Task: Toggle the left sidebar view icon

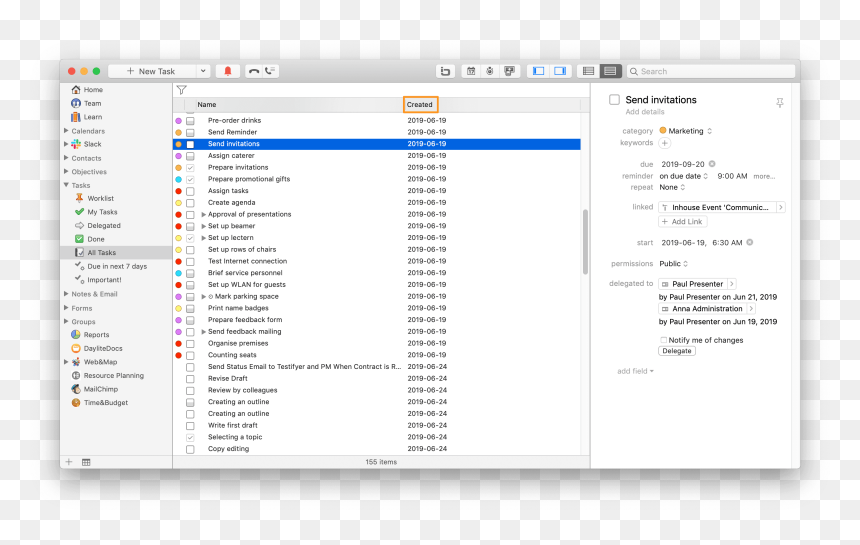Action: pyautogui.click(x=539, y=71)
